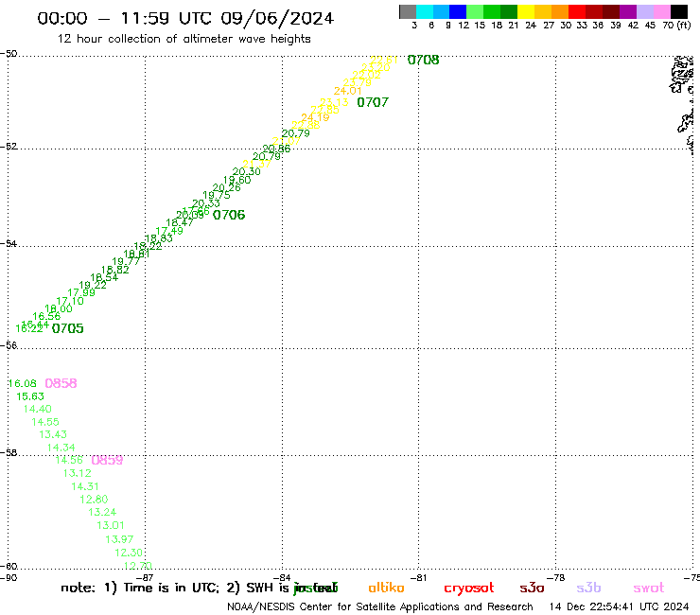Click the wave height value '19.22'
The height and width of the screenshot is (615, 700).
93,285
